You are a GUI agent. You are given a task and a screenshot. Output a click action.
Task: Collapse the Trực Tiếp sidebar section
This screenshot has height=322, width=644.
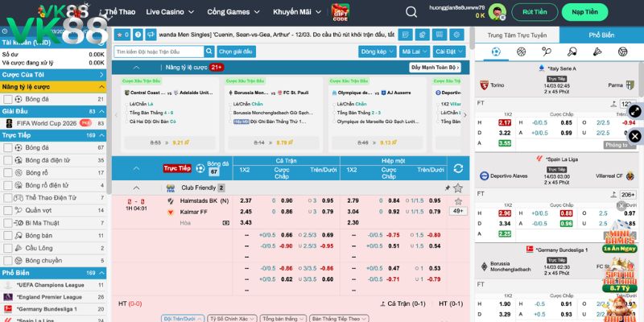[102, 135]
